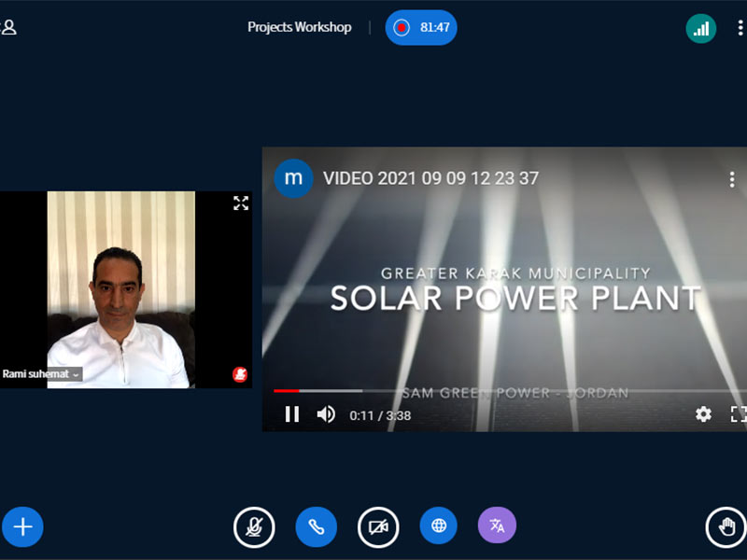This screenshot has width=747, height=560.
Task: Open video title VIDEO 2021 09 09
Action: click(x=430, y=178)
